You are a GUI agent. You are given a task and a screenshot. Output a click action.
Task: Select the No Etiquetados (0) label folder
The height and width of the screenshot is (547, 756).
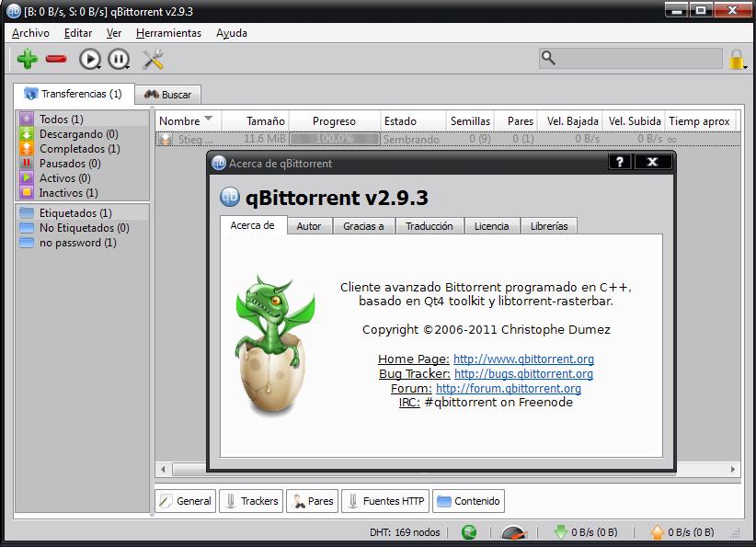83,227
